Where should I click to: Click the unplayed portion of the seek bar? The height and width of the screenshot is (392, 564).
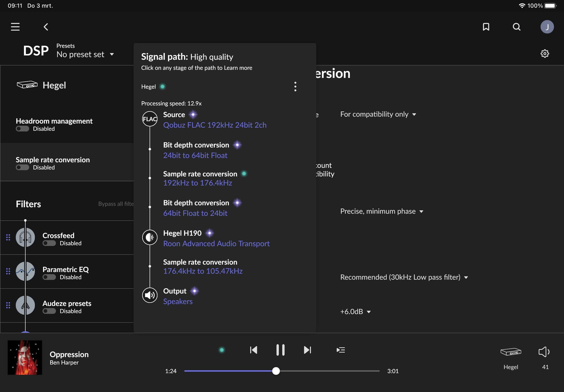coord(330,371)
